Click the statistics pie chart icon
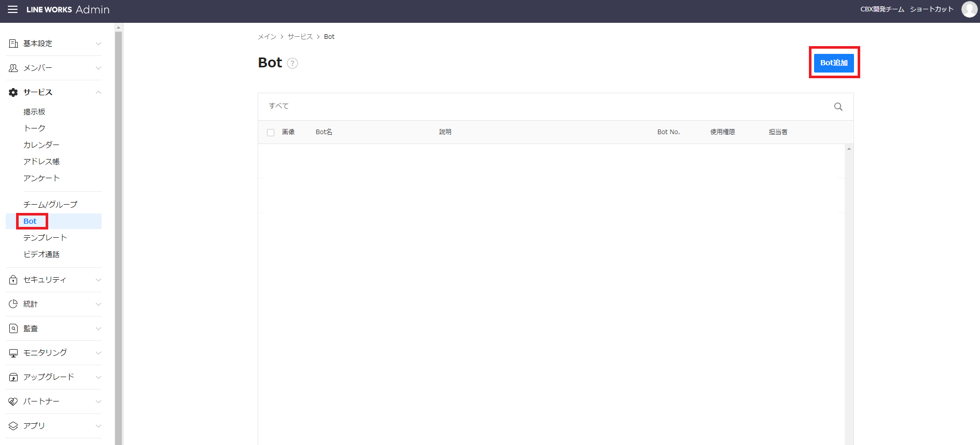This screenshot has height=445, width=980. 13,304
